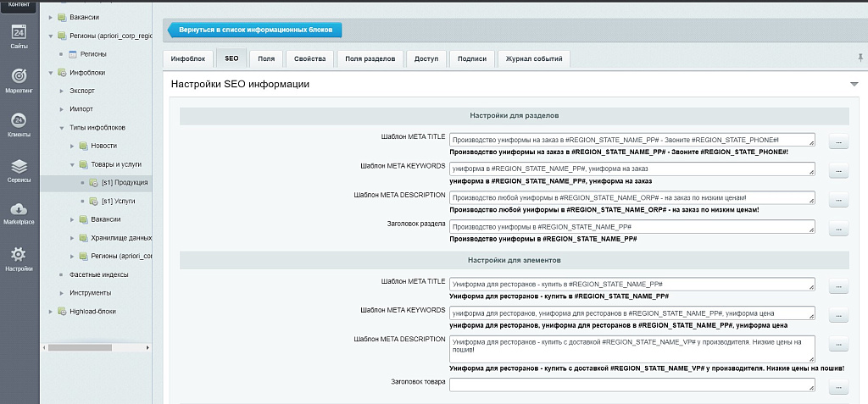The image size is (868, 404).
Task: Open the Сайты section in sidebar
Action: coord(19,36)
